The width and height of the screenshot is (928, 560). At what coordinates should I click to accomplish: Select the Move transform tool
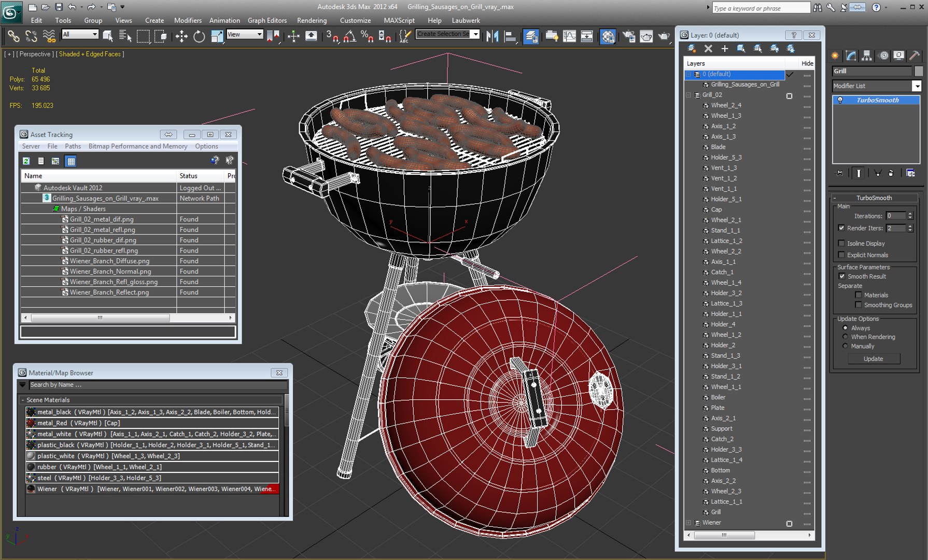[x=181, y=36]
